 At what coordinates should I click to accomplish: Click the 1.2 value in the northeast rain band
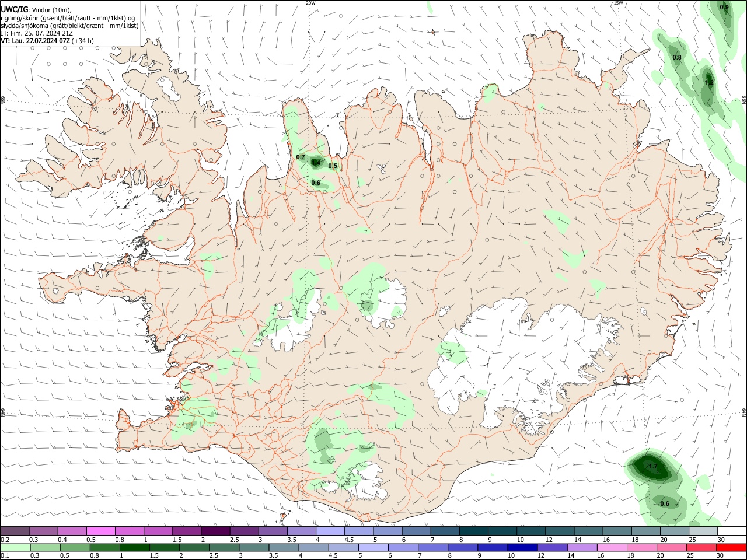click(x=709, y=83)
